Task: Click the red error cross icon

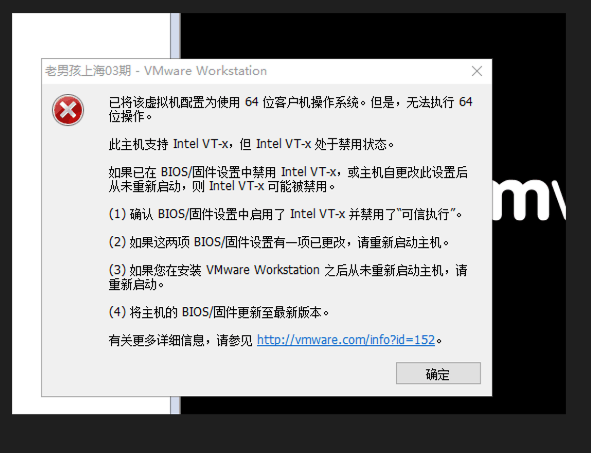Action: [68, 110]
